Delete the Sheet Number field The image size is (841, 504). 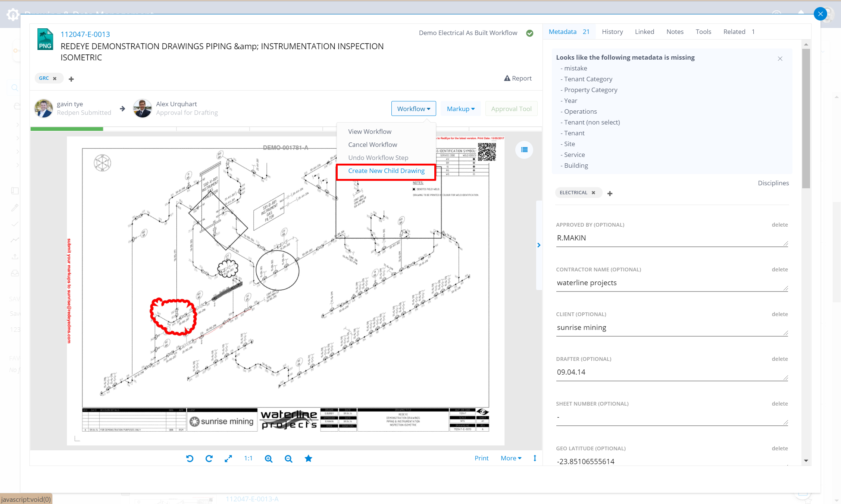[779, 404]
